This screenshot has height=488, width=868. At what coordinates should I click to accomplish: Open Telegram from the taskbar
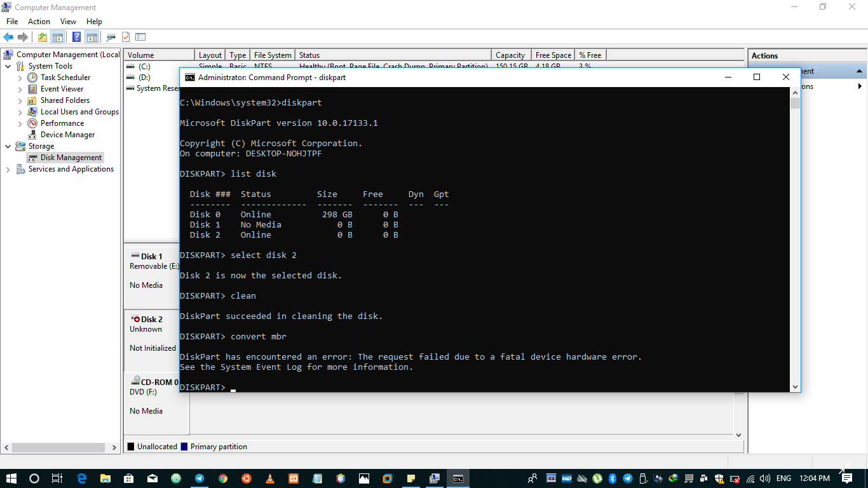[x=200, y=478]
